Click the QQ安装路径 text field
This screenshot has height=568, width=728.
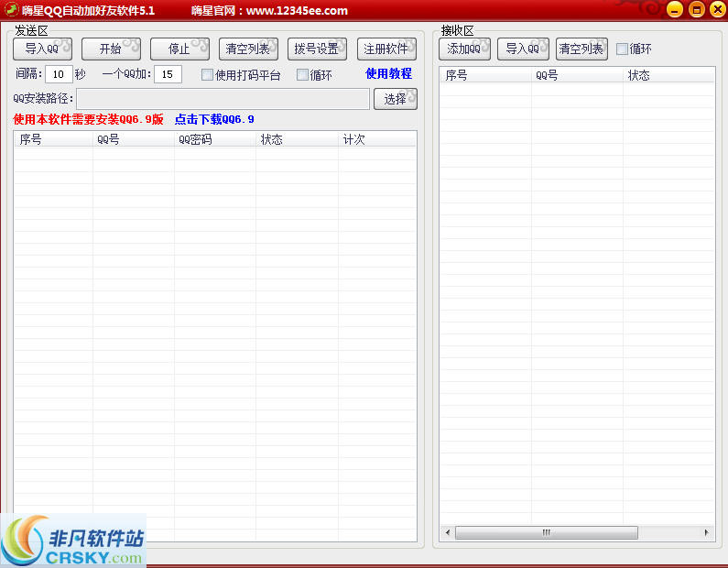tap(223, 99)
